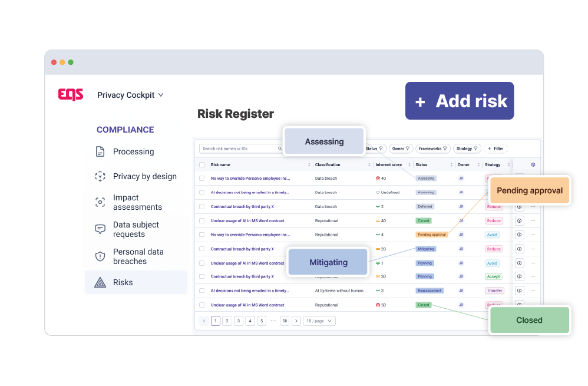
Task: Open Privacy by design via its icon
Action: click(x=100, y=176)
